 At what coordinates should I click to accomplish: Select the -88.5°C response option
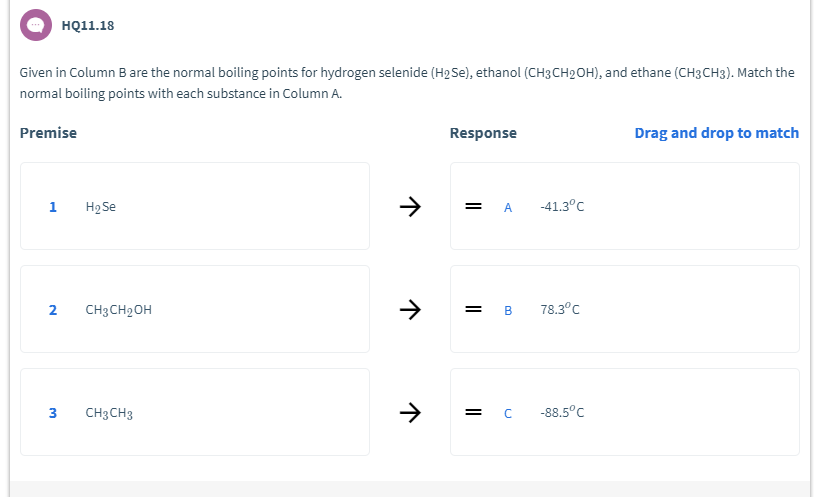tap(560, 412)
